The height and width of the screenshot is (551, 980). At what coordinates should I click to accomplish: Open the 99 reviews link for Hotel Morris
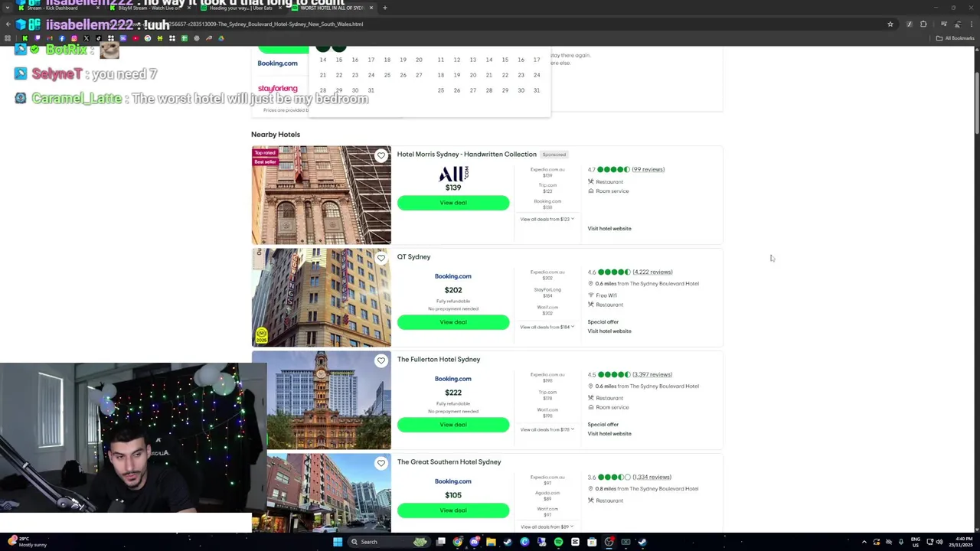tap(648, 169)
